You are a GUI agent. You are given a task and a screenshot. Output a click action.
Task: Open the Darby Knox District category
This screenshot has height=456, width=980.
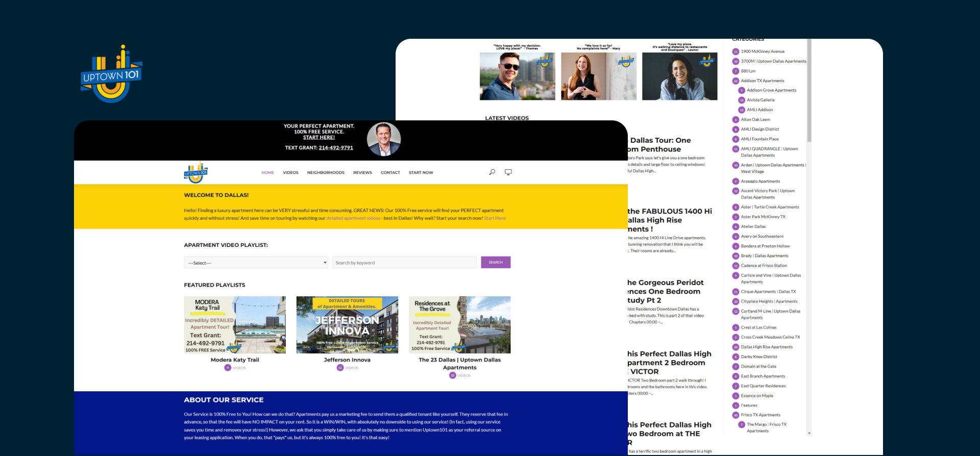tap(759, 357)
